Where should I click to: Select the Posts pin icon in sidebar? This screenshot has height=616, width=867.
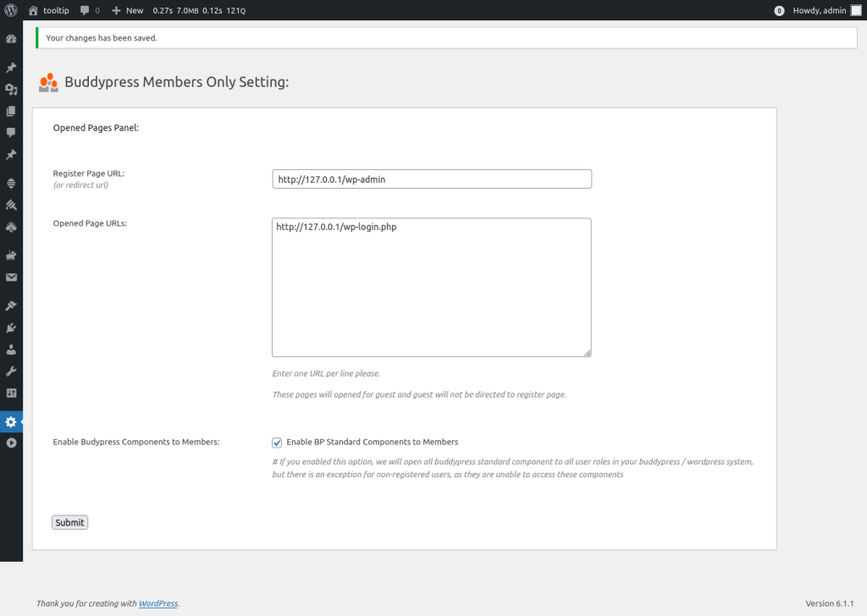tap(12, 67)
